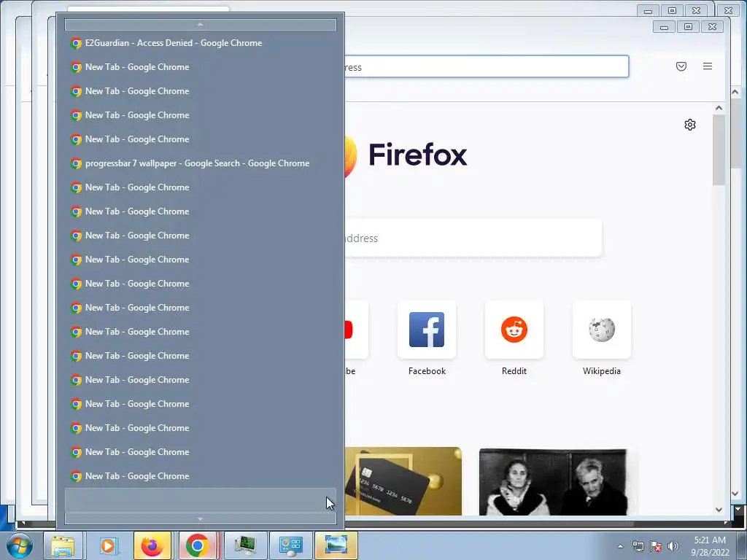The image size is (747, 560).
Task: Click the Firefox page scrollbar down arrow
Action: coord(719,510)
